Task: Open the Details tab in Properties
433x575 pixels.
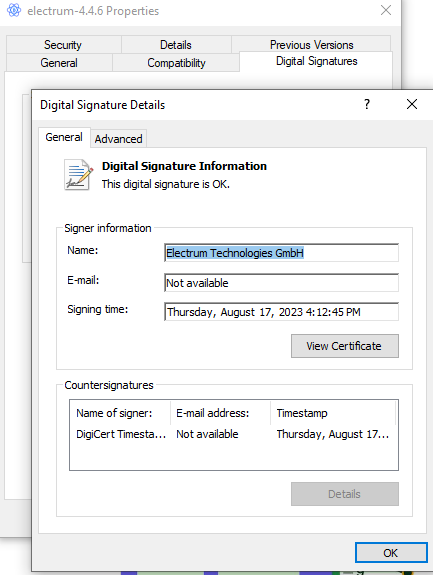Action: 176,45
